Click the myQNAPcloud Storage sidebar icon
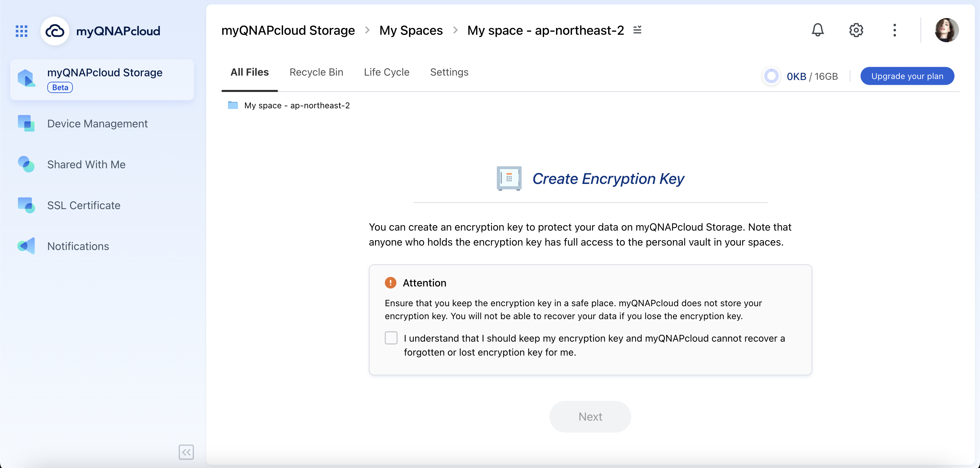The width and height of the screenshot is (980, 468). pos(26,78)
